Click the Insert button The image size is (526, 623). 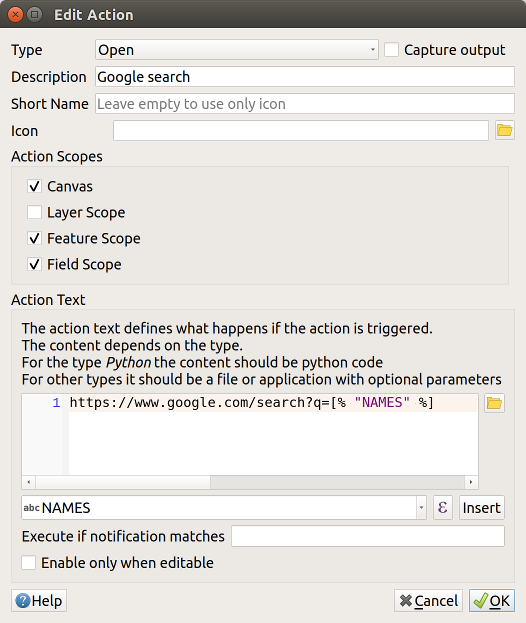pyautogui.click(x=482, y=507)
